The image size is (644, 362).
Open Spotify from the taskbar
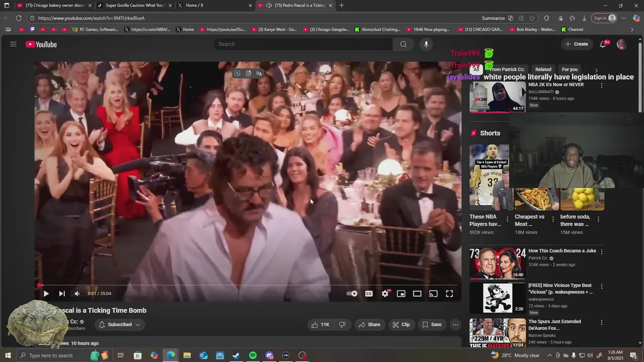(x=253, y=355)
